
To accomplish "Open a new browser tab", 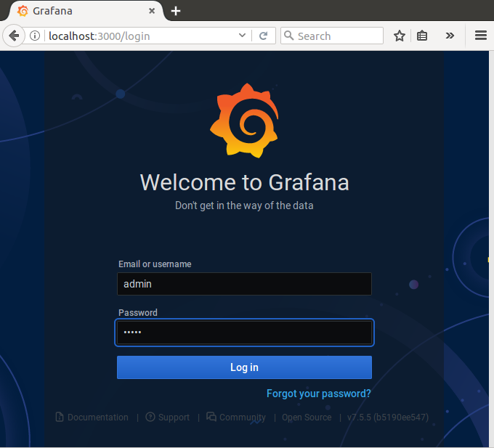I will [176, 11].
